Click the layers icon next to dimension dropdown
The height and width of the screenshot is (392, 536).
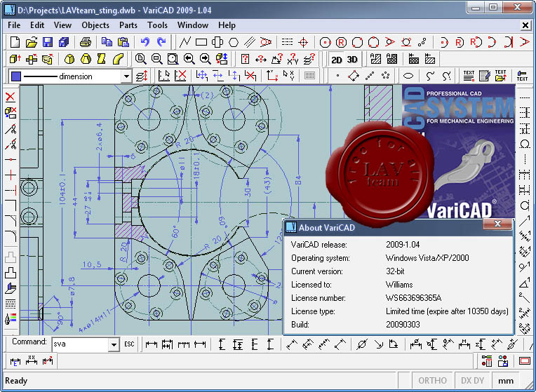pyautogui.click(x=142, y=76)
